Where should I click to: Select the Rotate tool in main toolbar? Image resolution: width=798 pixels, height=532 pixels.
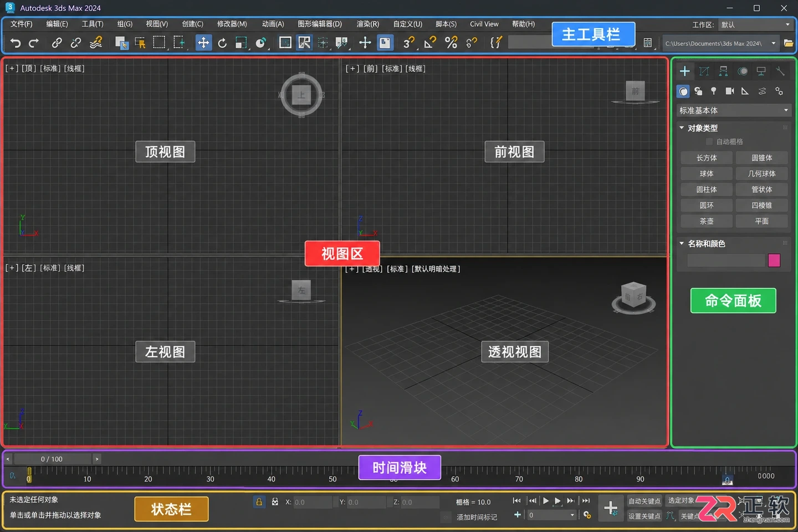tap(222, 43)
